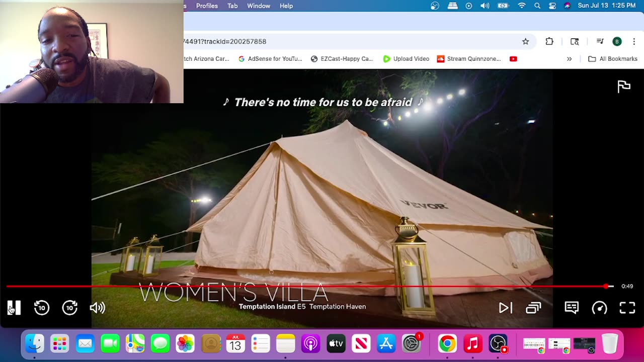Click the date and time clock
This screenshot has height=362, width=644.
pyautogui.click(x=607, y=6)
